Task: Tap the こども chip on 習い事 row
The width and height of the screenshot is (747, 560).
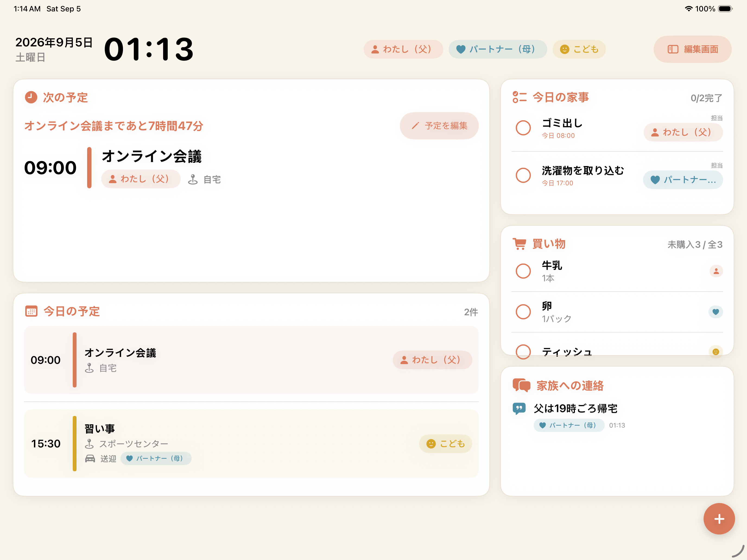Action: click(x=445, y=444)
